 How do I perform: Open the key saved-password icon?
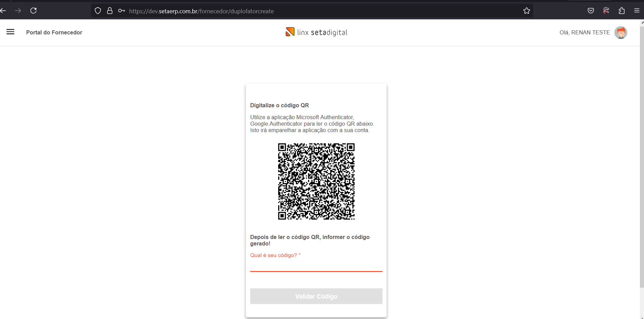[121, 11]
